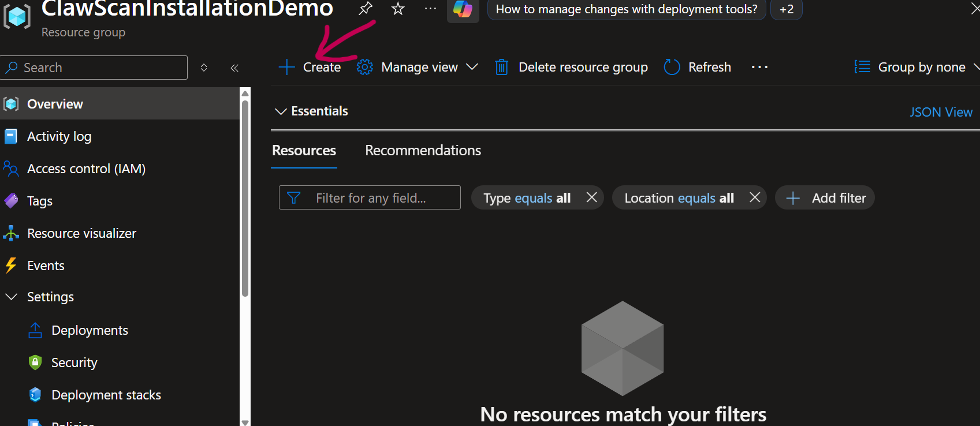The height and width of the screenshot is (426, 980).
Task: Click the Refresh button label
Action: (710, 68)
